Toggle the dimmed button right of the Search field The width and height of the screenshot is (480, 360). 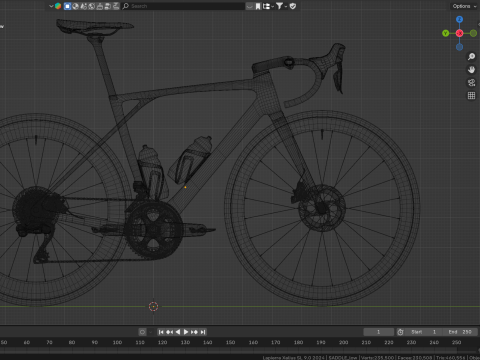pyautogui.click(x=249, y=6)
